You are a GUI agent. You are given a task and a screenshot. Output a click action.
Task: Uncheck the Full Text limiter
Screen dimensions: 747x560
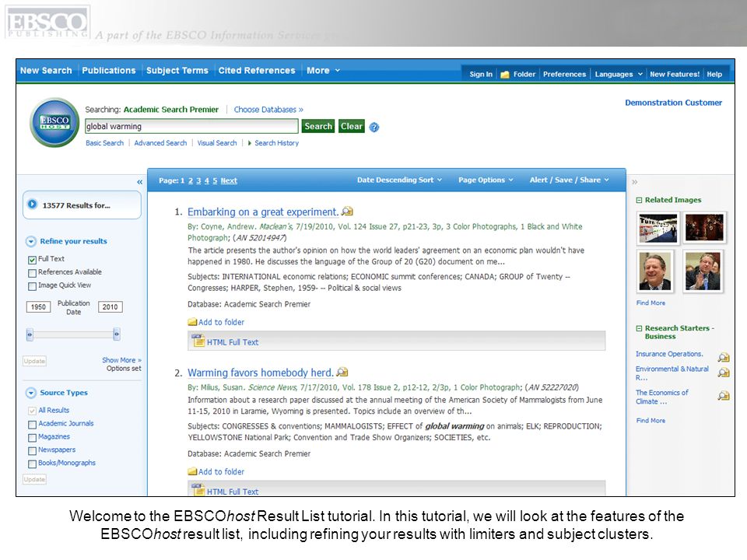pyautogui.click(x=32, y=260)
